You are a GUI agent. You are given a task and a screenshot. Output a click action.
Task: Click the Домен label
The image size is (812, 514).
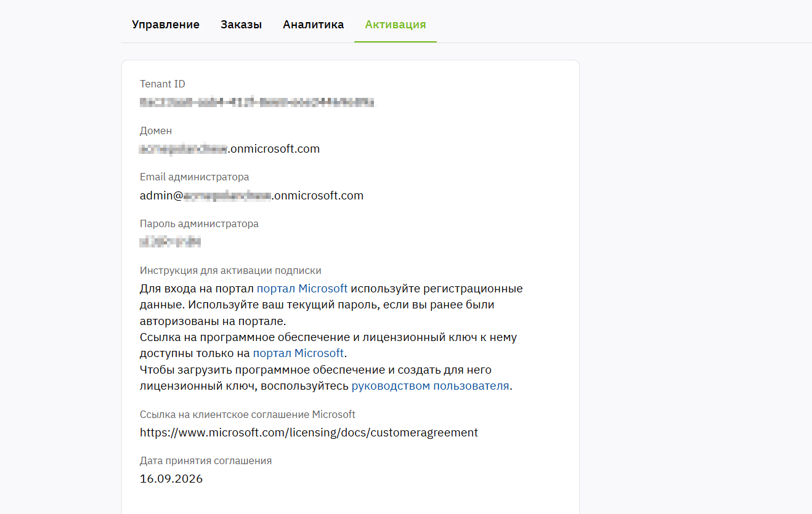[x=156, y=131]
